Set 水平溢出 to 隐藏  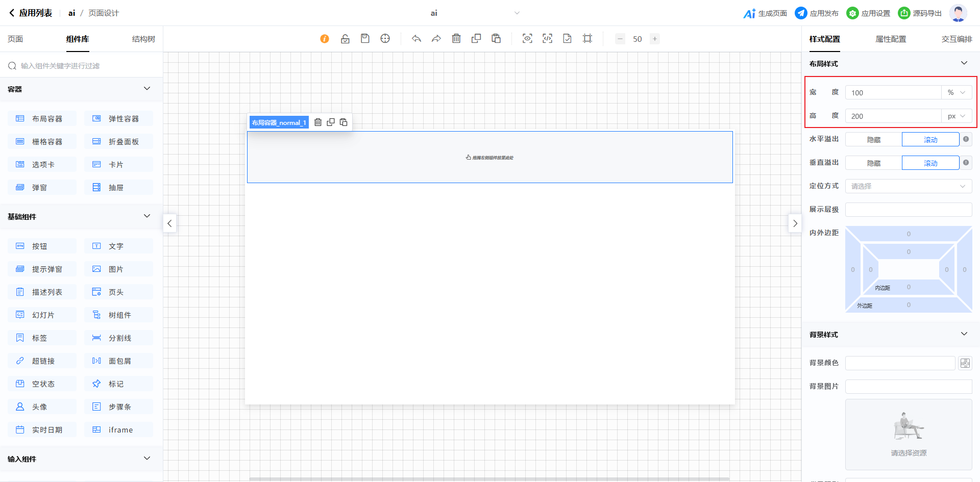(873, 140)
